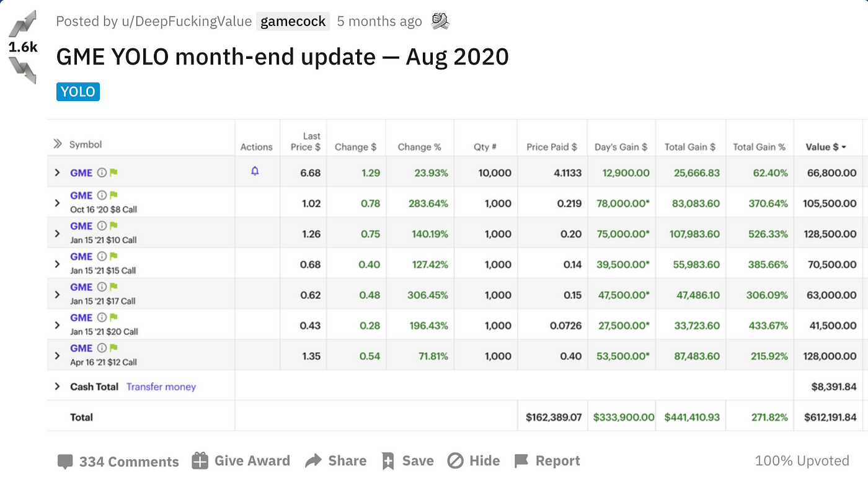Click info icon for Jan 15 '21 $15 Call
This screenshot has height=482, width=868.
(102, 256)
